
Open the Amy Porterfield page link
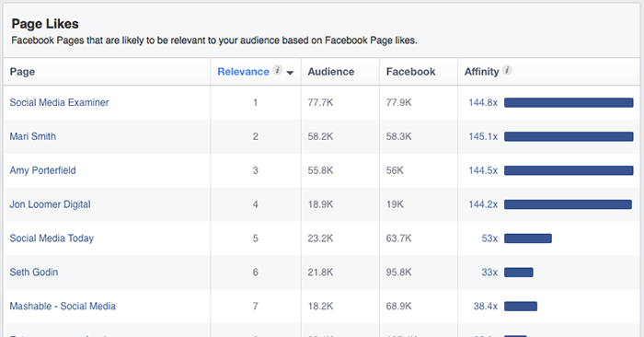[x=42, y=170]
